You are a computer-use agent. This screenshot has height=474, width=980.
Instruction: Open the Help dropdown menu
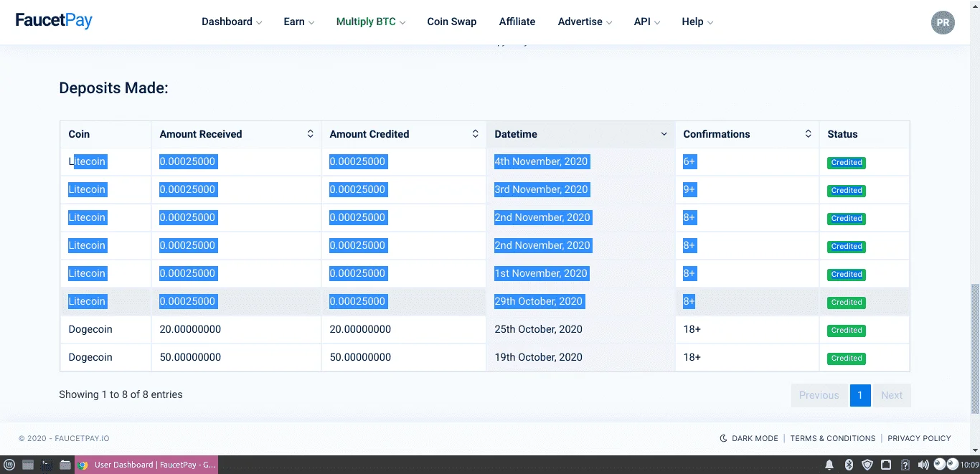[x=697, y=22]
